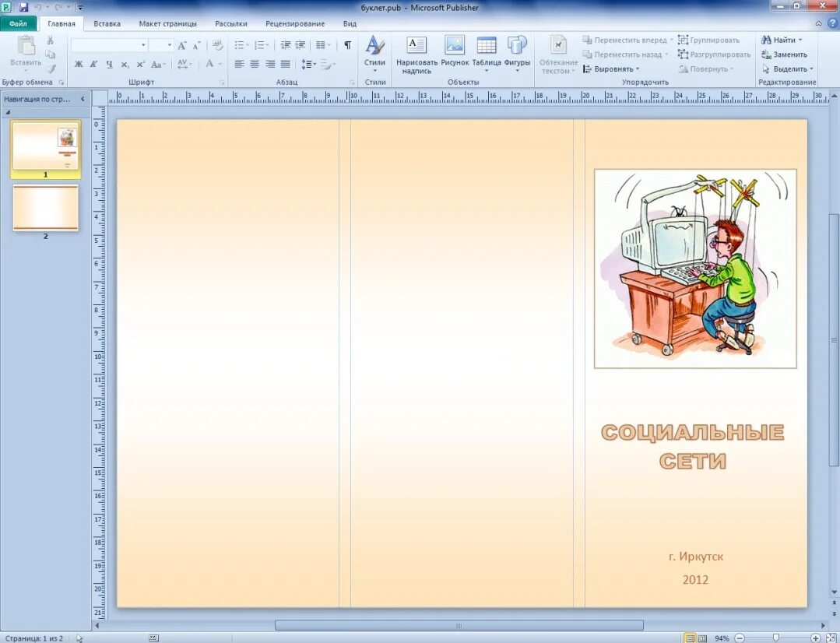This screenshot has width=840, height=643.
Task: Click the Вставить paste icon
Action: pos(25,46)
